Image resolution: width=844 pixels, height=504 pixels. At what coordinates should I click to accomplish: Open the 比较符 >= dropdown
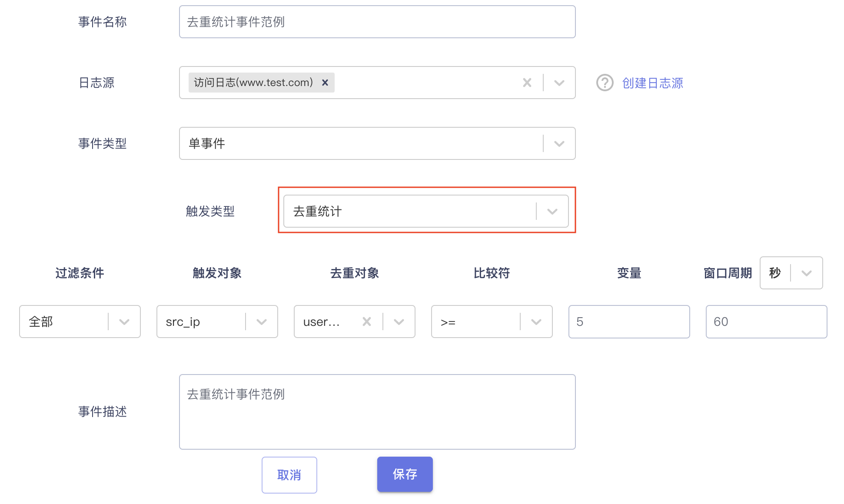point(492,322)
